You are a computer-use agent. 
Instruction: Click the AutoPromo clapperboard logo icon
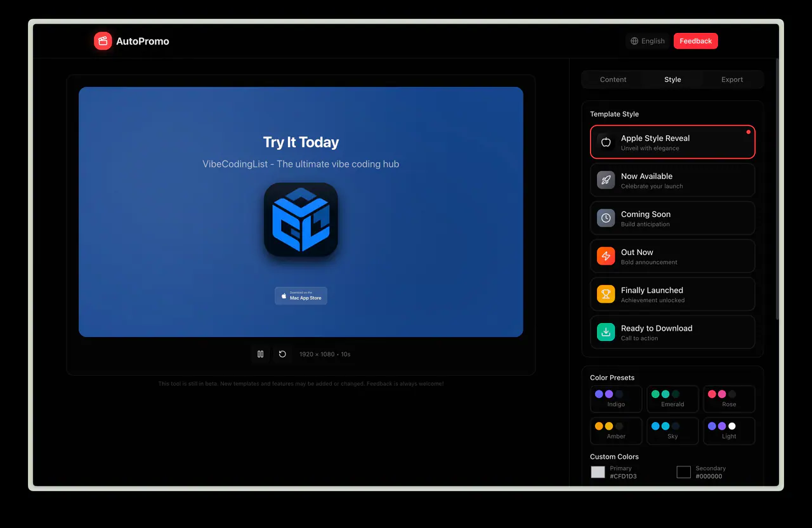pos(103,41)
